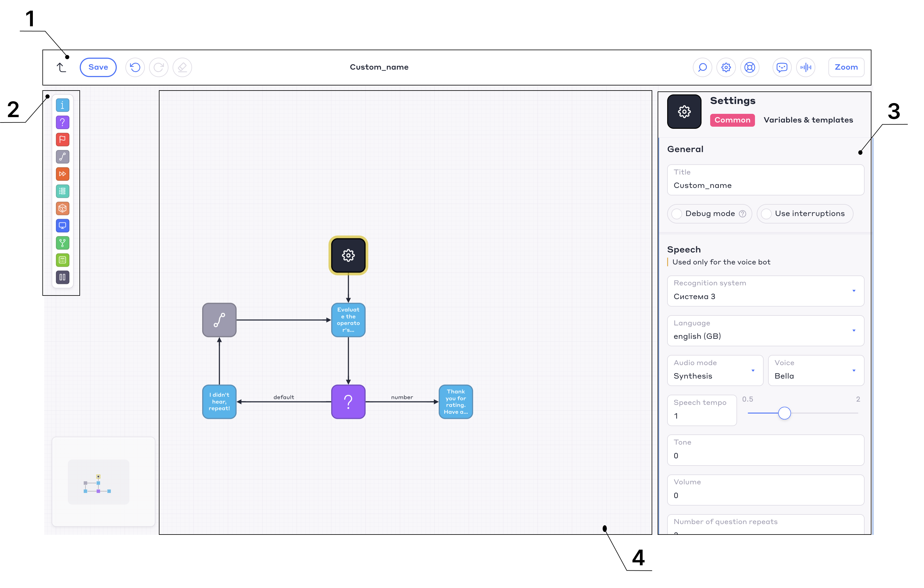The width and height of the screenshot is (924, 588).
Task: Open the support lifebuoy icon
Action: 749,68
